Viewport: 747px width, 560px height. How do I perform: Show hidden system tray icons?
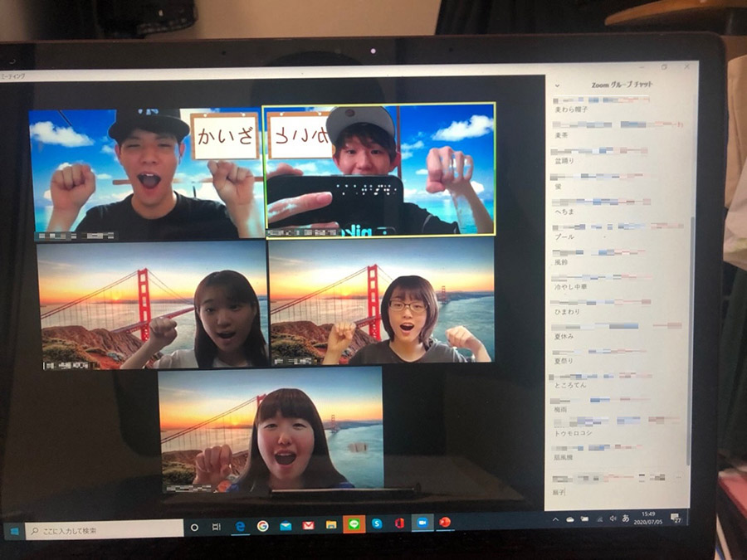pyautogui.click(x=556, y=519)
